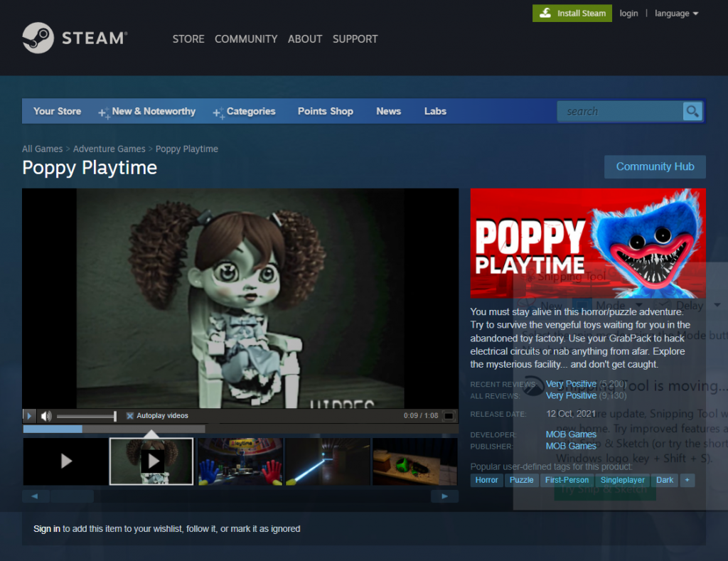Viewport: 728px width, 561px height.
Task: Toggle the Autoplay videos checkbox
Action: pyautogui.click(x=130, y=416)
